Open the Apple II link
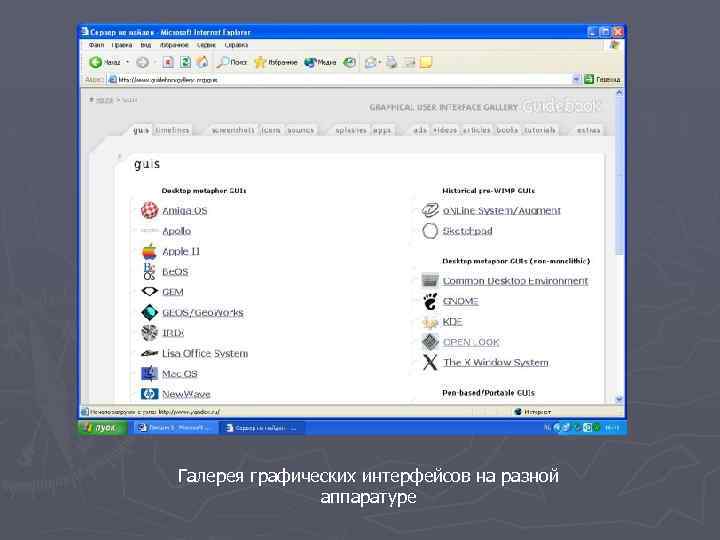 (x=181, y=251)
